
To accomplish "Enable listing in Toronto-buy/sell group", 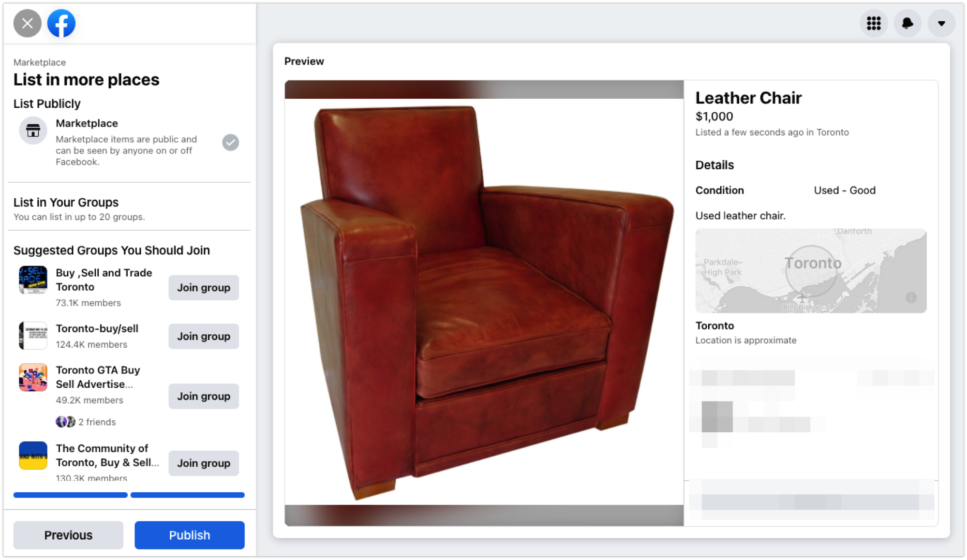I will click(x=203, y=336).
